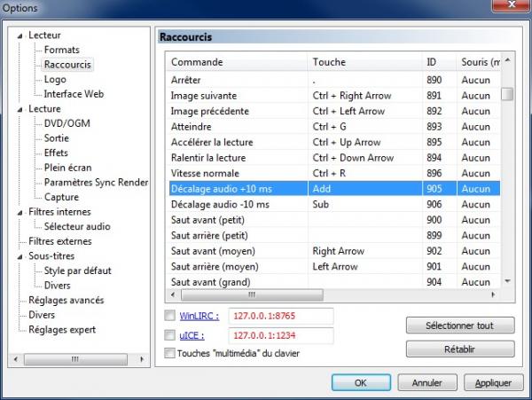The image size is (532, 400).
Task: Open the Formats settings page
Action: click(61, 51)
